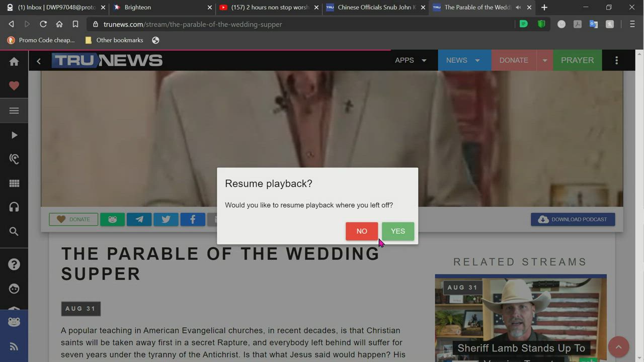Toggle the hamburger menu in sidebar

point(14,111)
